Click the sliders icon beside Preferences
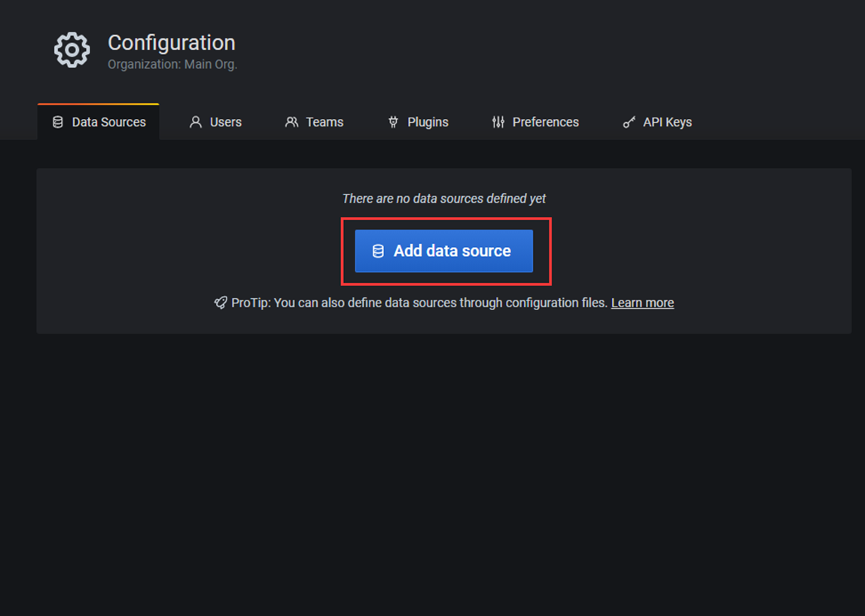 (x=498, y=122)
